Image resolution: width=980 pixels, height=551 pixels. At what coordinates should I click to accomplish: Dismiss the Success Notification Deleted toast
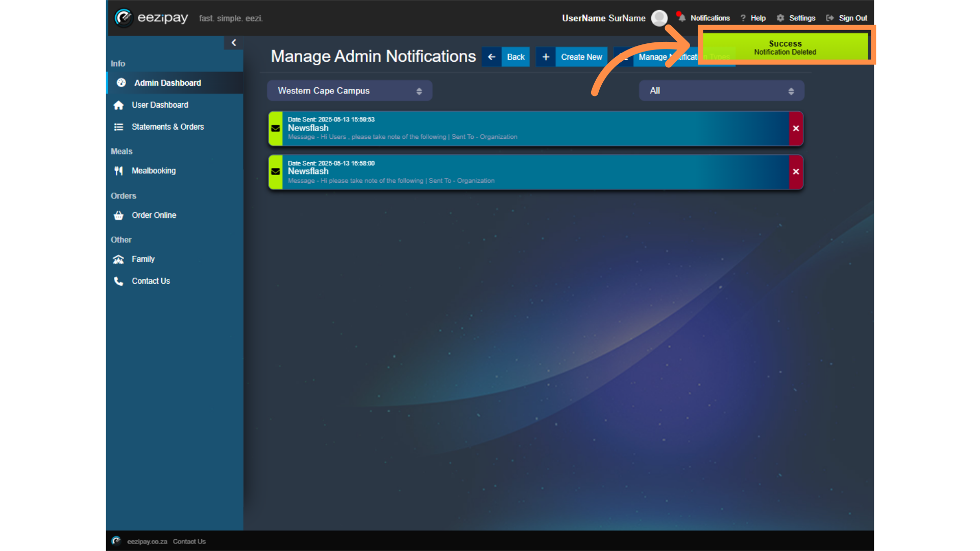point(786,47)
